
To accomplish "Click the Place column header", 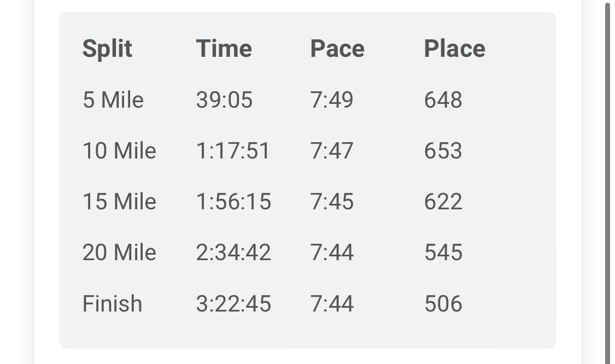I will [x=455, y=49].
